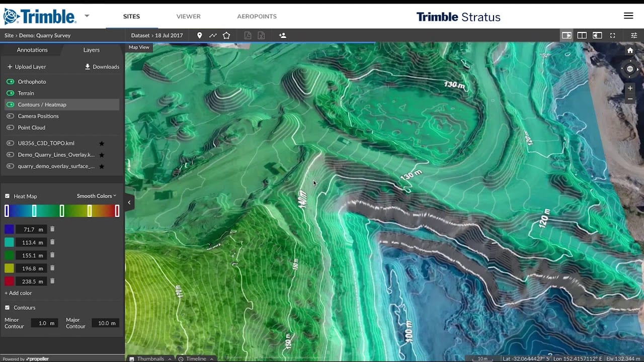Click the Trimble logo

click(x=40, y=16)
